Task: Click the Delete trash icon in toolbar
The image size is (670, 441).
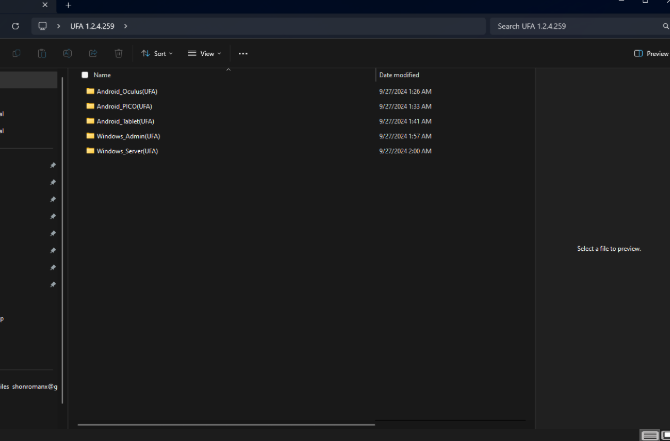Action: 119,54
